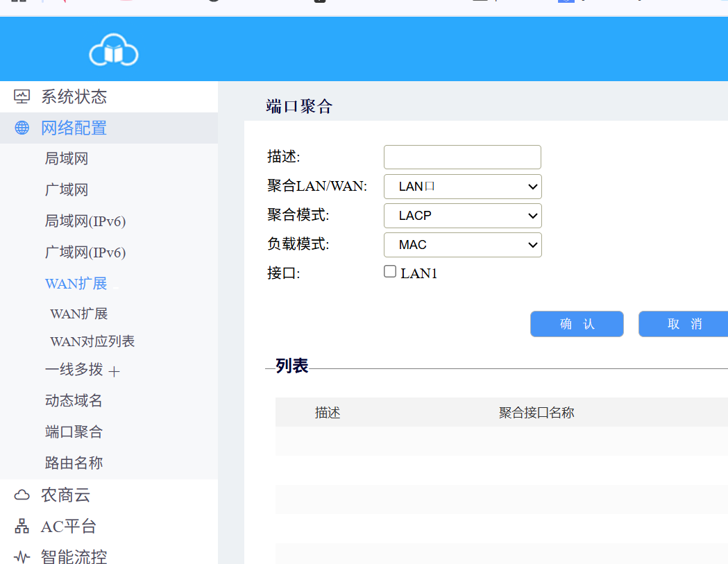Collapse the WAN扩展 parent menu
Viewport: 728px width, 564px height.
click(x=76, y=284)
